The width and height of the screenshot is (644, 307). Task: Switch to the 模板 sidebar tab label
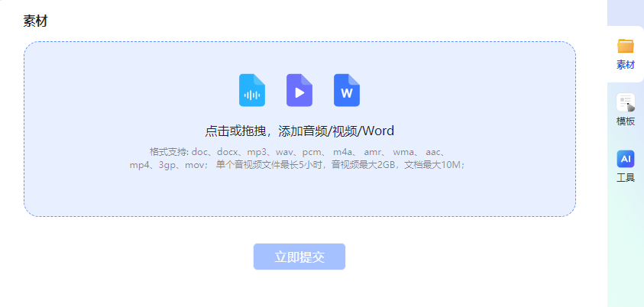tap(626, 121)
